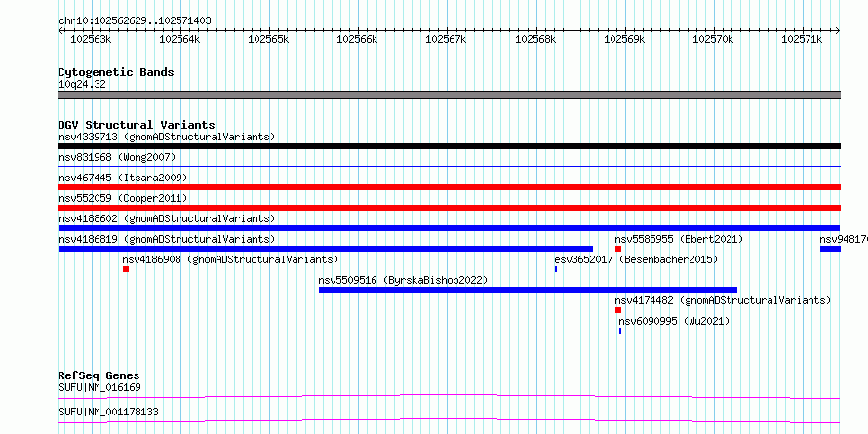Open the nsv4339713 (gnomADStructuralVariants) label

click(x=167, y=137)
